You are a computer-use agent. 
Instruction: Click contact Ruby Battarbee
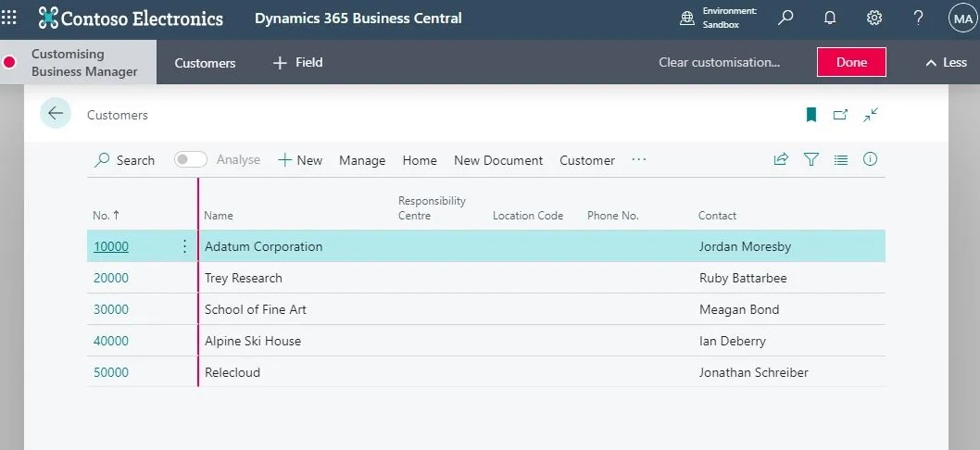point(743,278)
